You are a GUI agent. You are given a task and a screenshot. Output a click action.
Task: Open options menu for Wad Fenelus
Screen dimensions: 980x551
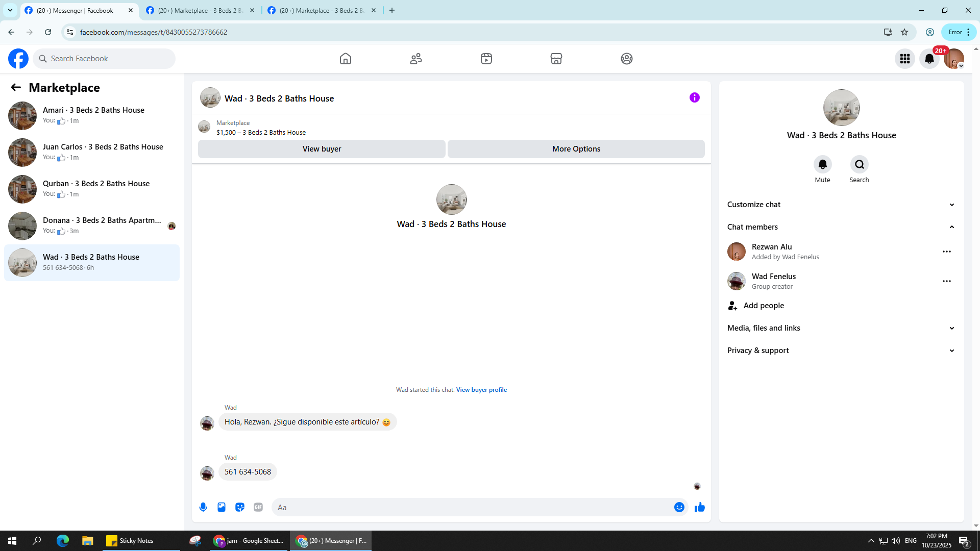(x=946, y=281)
